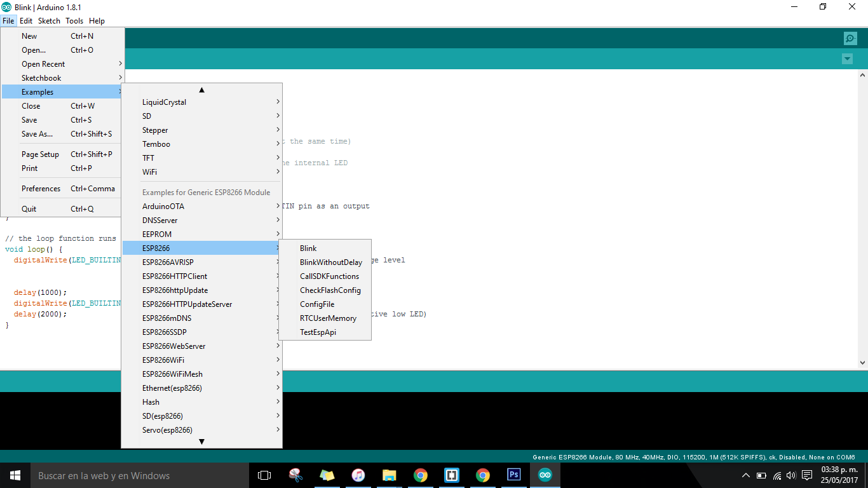
Task: Open the Arduino IDE taskbar icon
Action: 545,475
